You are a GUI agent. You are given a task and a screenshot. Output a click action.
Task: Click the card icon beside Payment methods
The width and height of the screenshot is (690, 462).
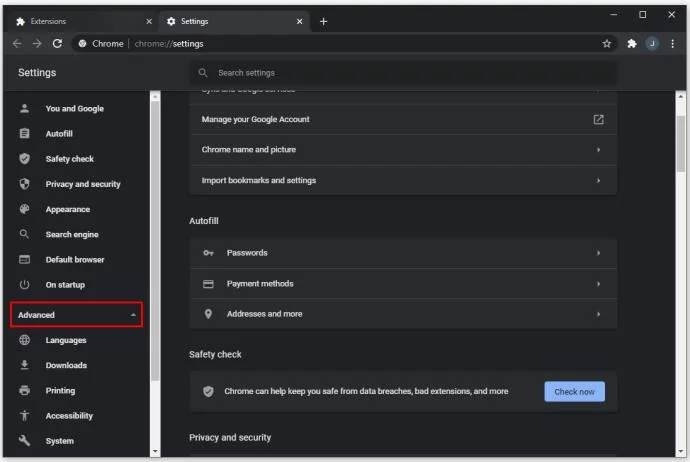208,284
